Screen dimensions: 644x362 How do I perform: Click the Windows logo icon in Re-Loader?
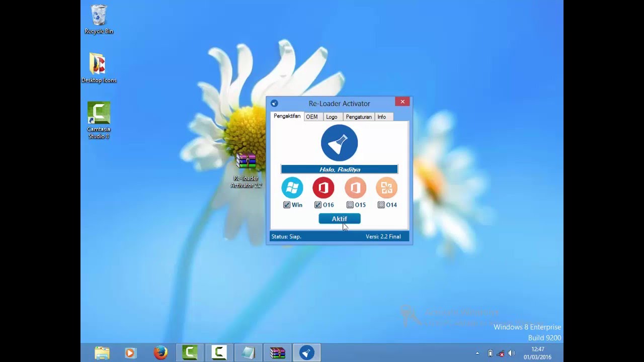pos(292,188)
